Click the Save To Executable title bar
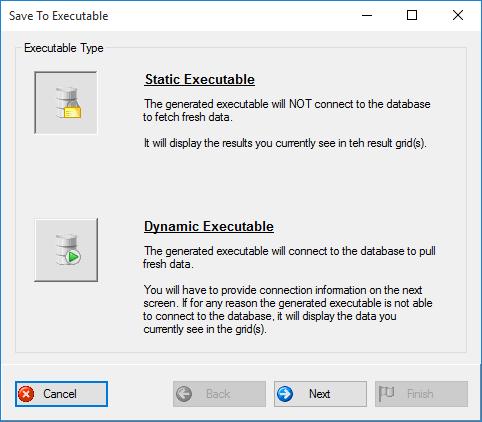482x422 pixels. (180, 16)
